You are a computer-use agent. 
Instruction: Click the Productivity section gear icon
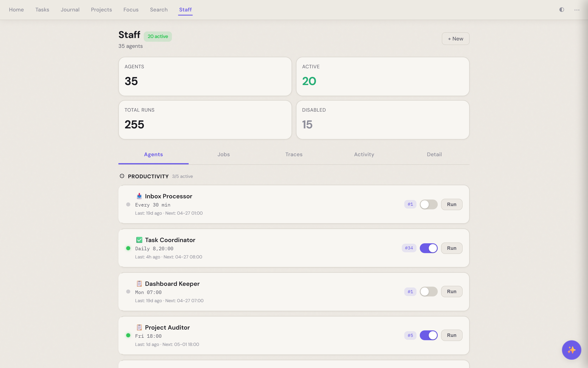coord(122,176)
